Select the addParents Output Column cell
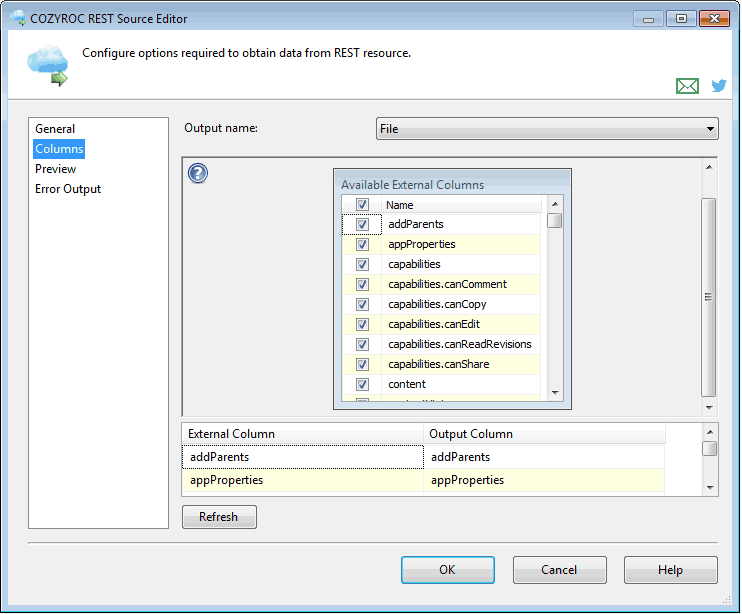The image size is (742, 614). click(x=544, y=457)
